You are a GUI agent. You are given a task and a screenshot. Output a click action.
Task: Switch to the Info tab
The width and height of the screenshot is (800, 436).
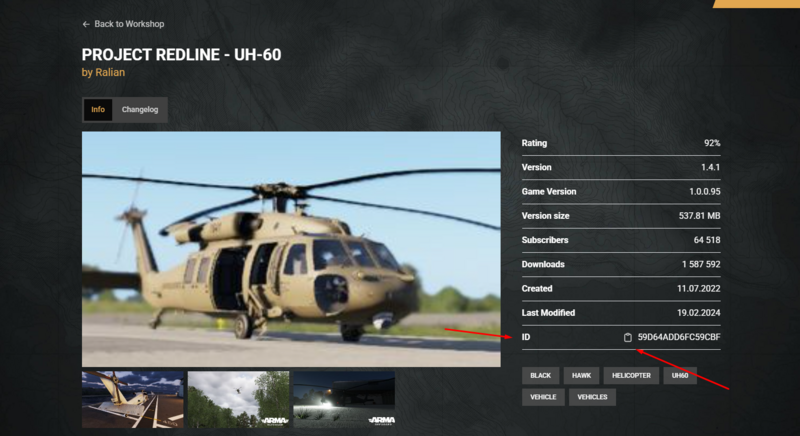click(x=98, y=110)
